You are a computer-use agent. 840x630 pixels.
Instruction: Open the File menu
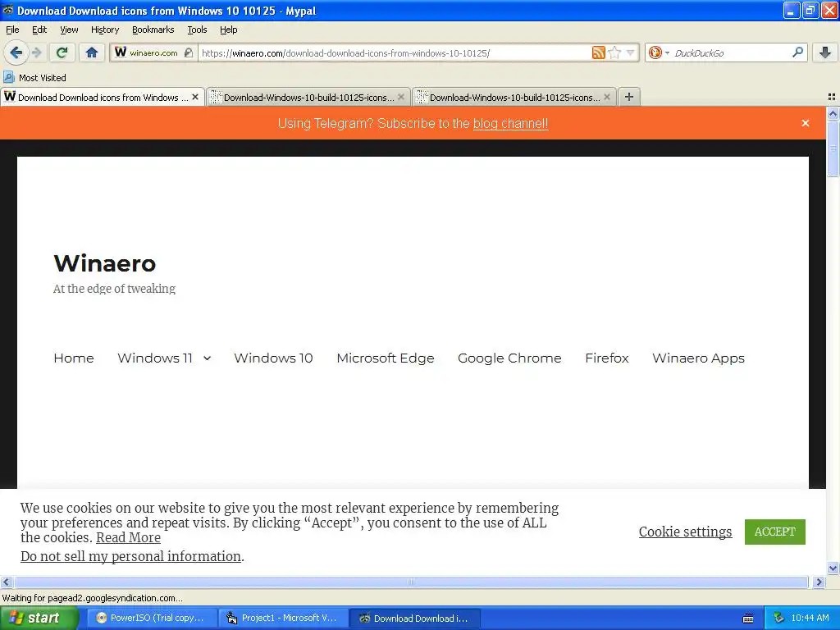click(x=12, y=30)
